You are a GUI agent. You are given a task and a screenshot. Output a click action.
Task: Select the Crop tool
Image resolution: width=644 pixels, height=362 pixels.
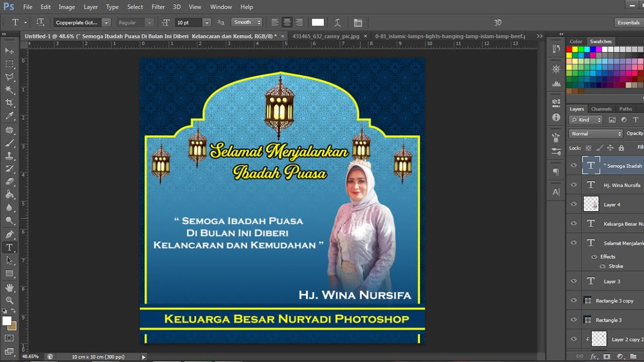pyautogui.click(x=9, y=103)
